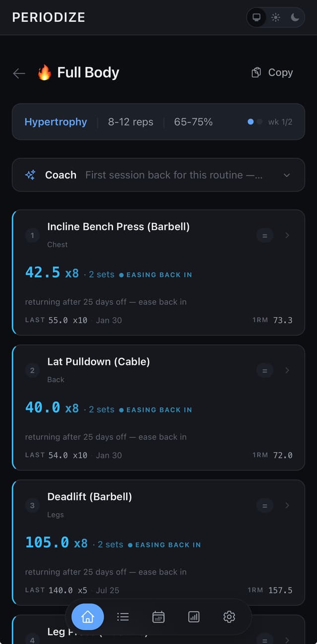Screen dimensions: 317x644
Task: Click the week 1/2 progress dots
Action: (255, 122)
